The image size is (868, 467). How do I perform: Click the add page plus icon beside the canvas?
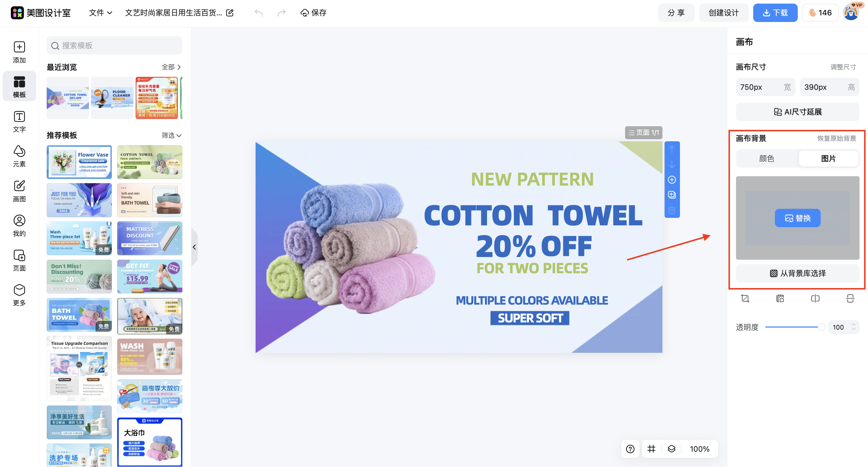pyautogui.click(x=672, y=180)
